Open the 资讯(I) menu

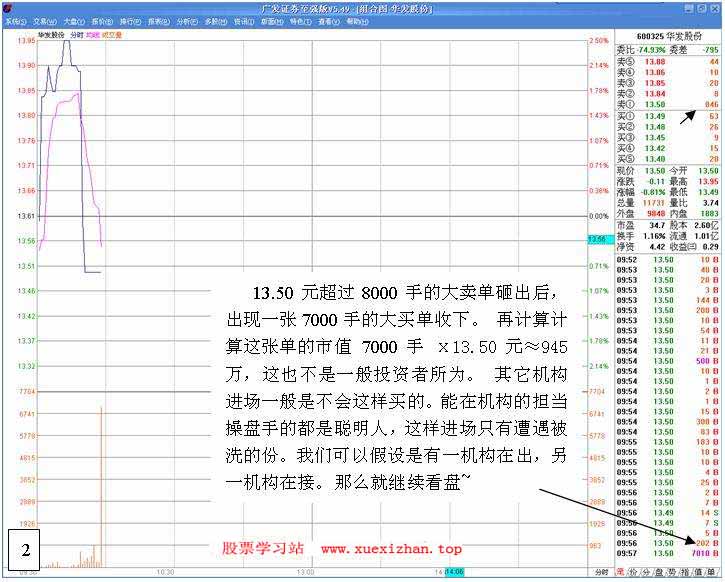pos(244,21)
